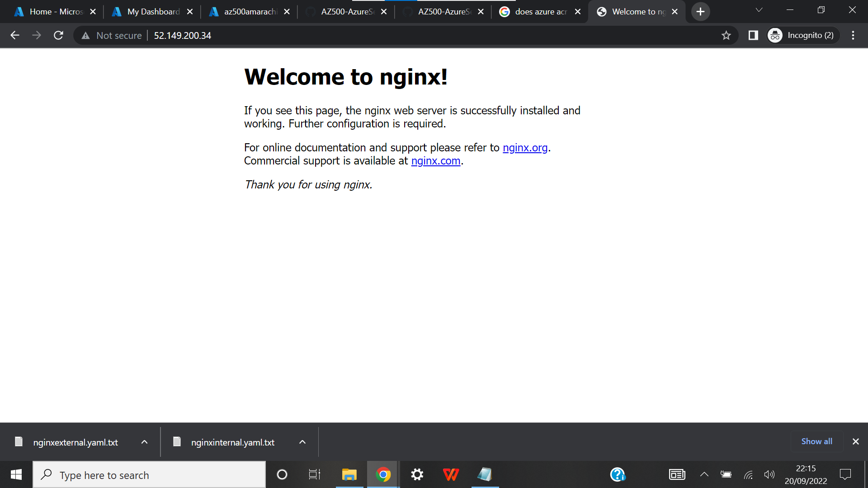
Task: Click Show all downloads
Action: click(816, 441)
